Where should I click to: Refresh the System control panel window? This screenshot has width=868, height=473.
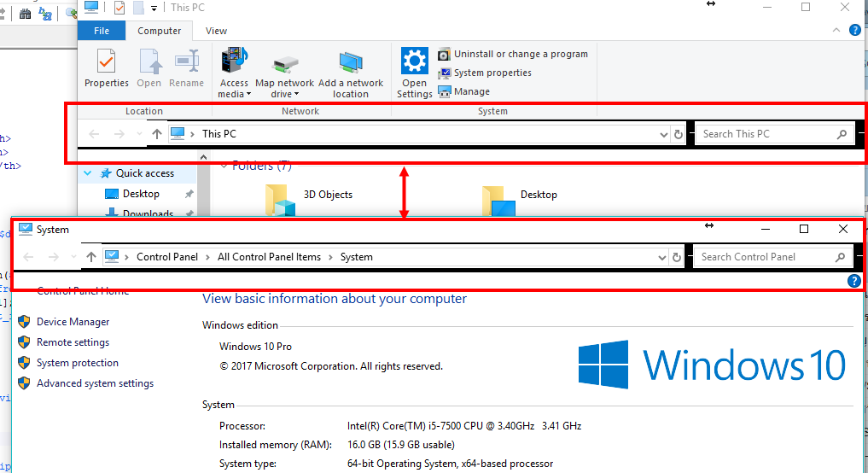(x=677, y=258)
